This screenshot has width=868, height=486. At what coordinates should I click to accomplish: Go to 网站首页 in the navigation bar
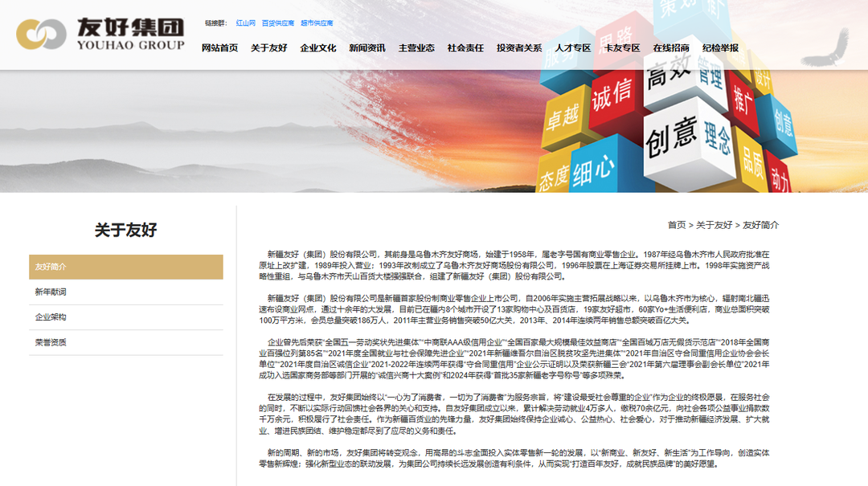click(219, 48)
